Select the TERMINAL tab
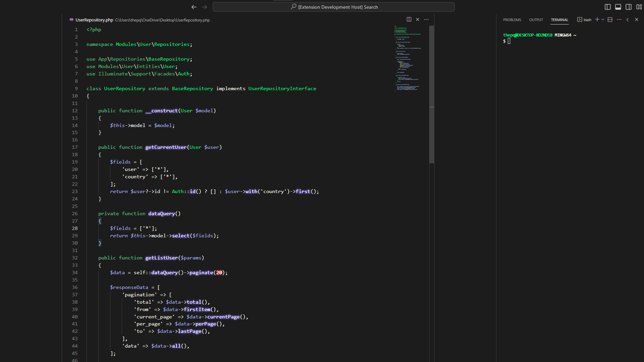Screen dimensions: 644x362 coord(559,20)
